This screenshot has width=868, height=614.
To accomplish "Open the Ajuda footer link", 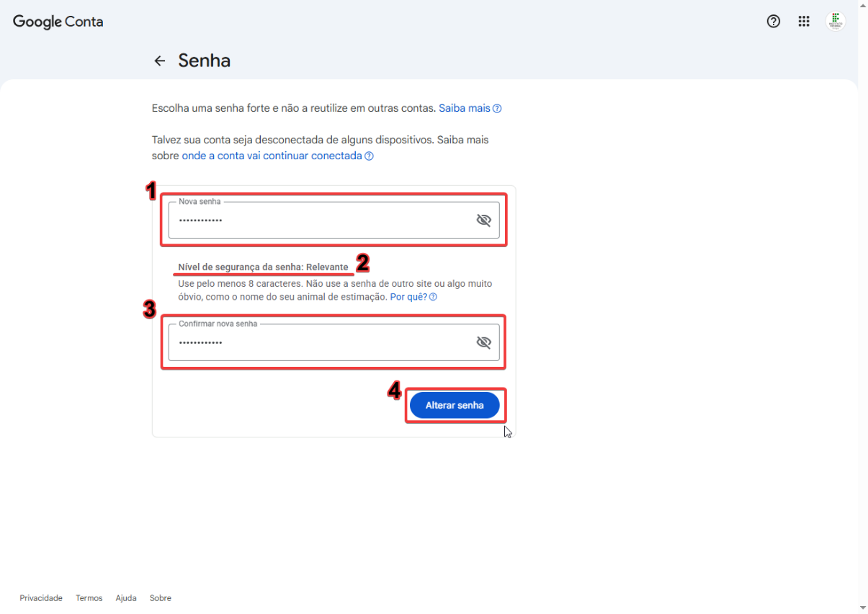I will [126, 598].
